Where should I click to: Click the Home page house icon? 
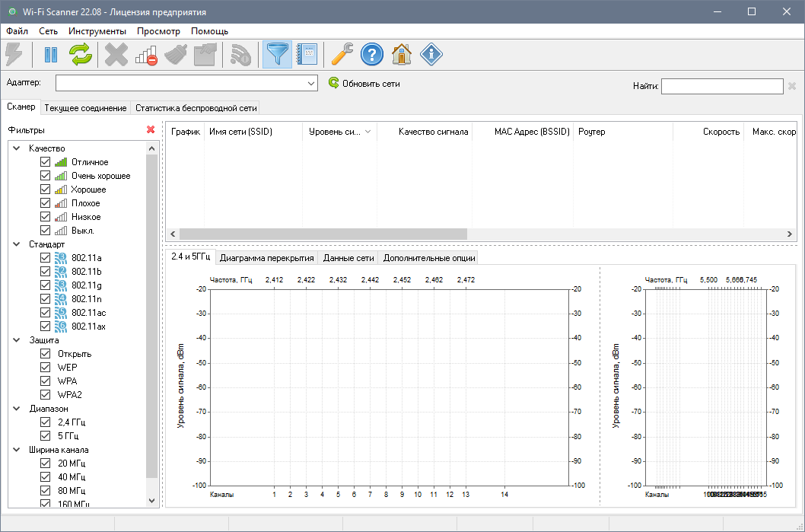(401, 54)
